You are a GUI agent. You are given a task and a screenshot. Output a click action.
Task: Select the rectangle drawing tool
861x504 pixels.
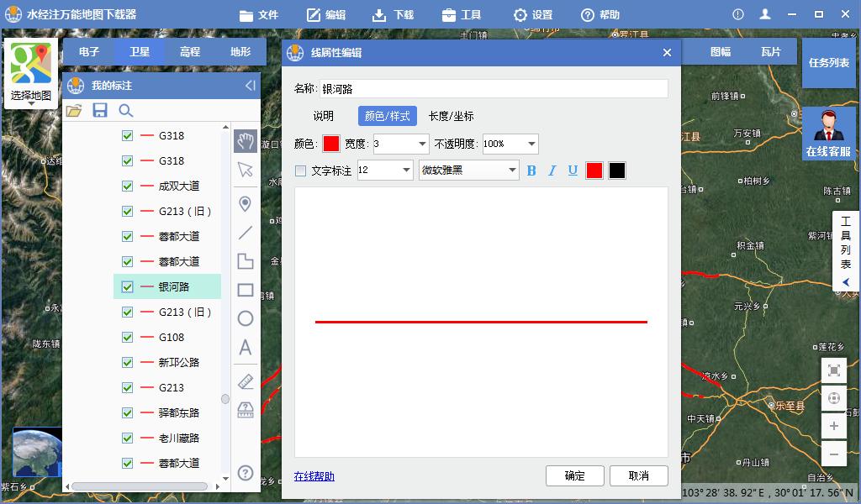[245, 290]
